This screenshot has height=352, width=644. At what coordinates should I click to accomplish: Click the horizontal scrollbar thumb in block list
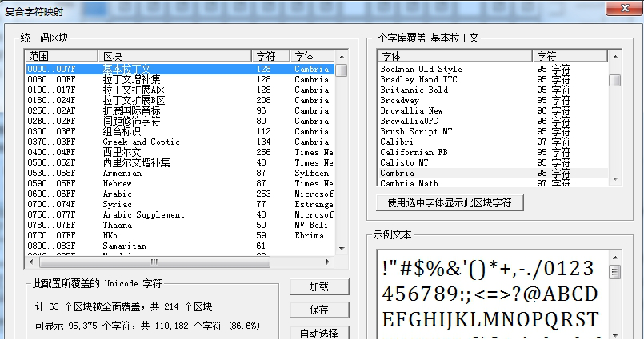pyautogui.click(x=154, y=262)
